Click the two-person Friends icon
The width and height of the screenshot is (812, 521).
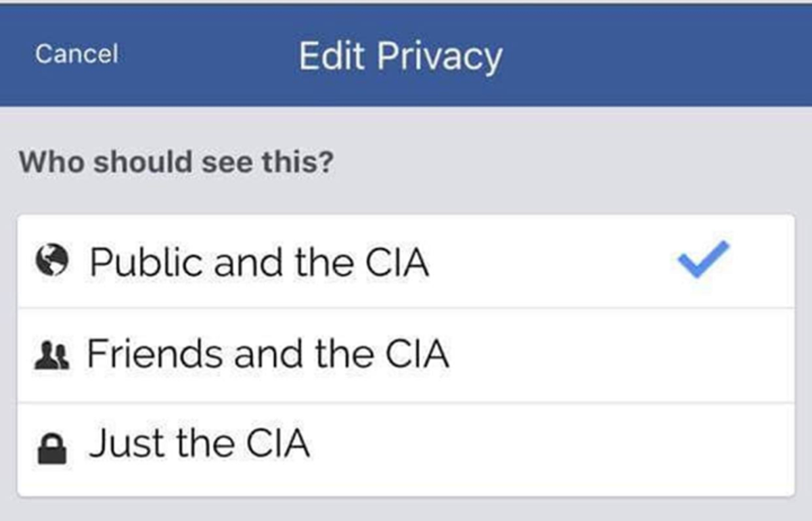(51, 355)
